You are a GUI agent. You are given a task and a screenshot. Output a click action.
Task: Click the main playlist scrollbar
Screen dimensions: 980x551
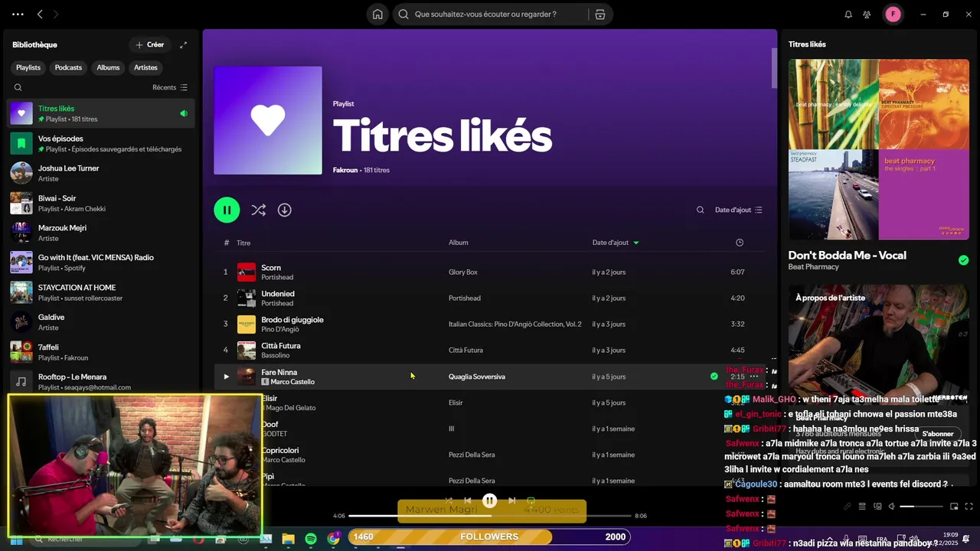773,67
